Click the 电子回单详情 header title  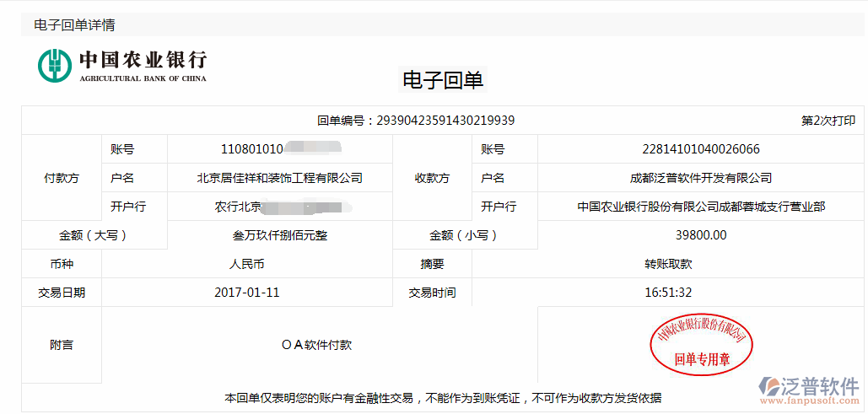[74, 25]
